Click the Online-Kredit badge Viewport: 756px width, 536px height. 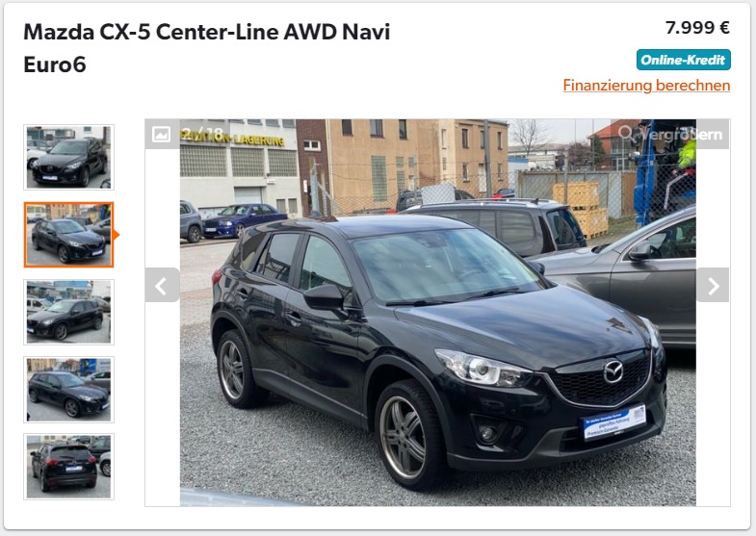683,60
